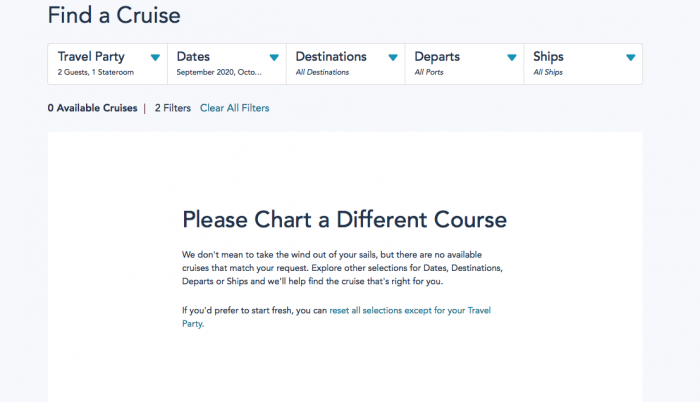Click the teal arrow beside Destinations

(393, 58)
